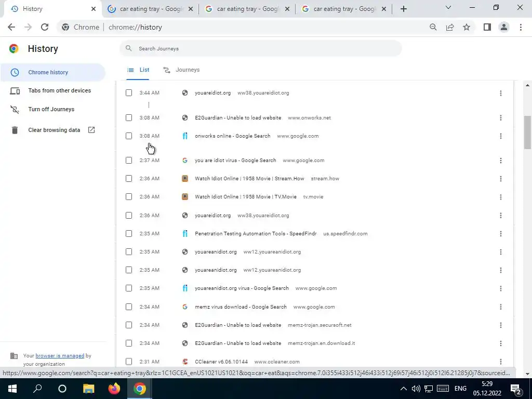Check the Penetration Testing SpeedFindr entry

pyautogui.click(x=129, y=233)
